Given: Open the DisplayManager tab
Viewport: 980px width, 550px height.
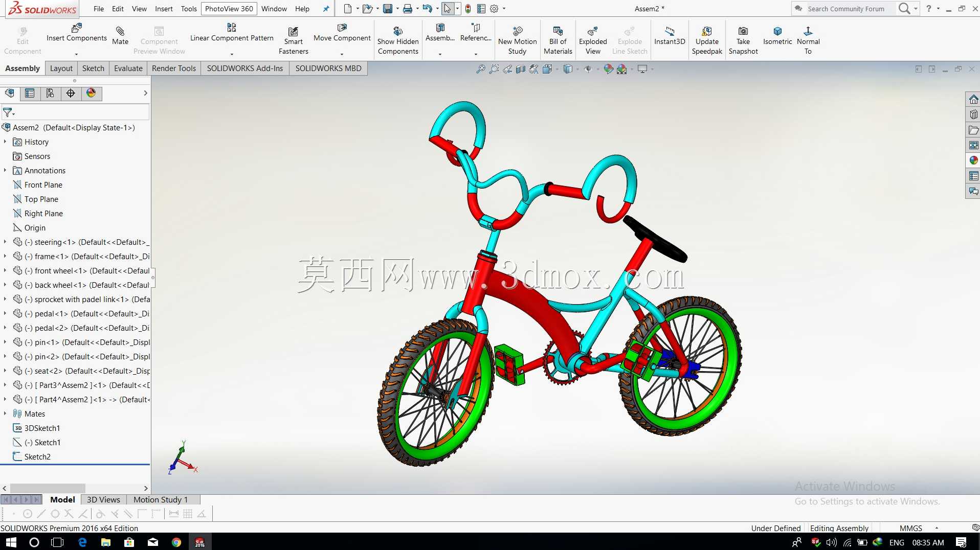Looking at the screenshot, I should (x=91, y=93).
